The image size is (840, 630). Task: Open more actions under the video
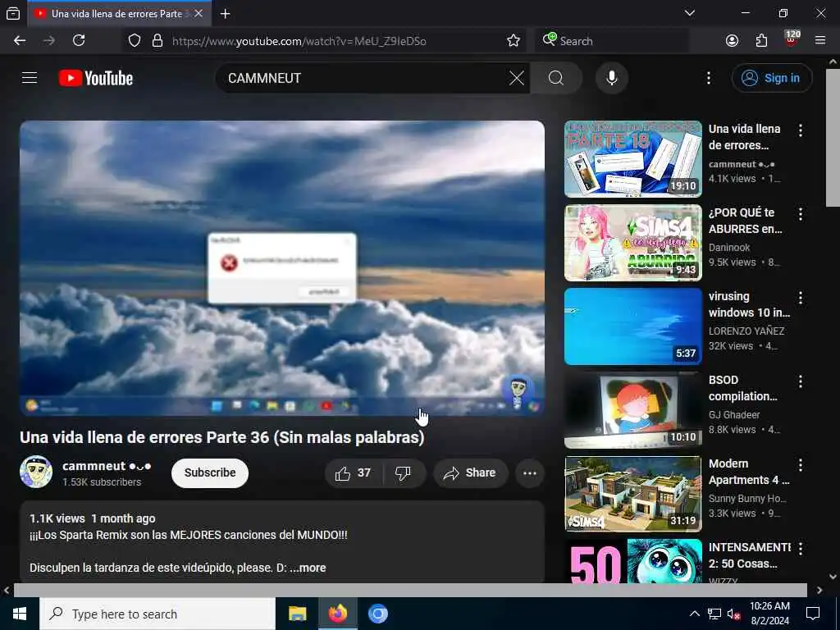[x=530, y=473]
